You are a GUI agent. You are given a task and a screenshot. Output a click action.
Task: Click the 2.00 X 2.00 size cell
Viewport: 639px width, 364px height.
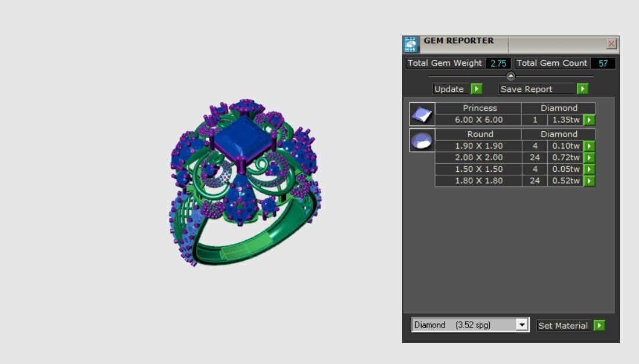[479, 157]
